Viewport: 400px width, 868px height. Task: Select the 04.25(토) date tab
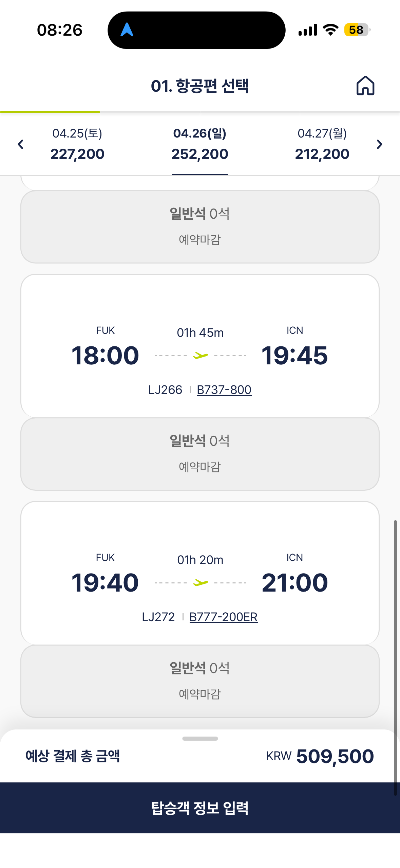[x=77, y=144]
